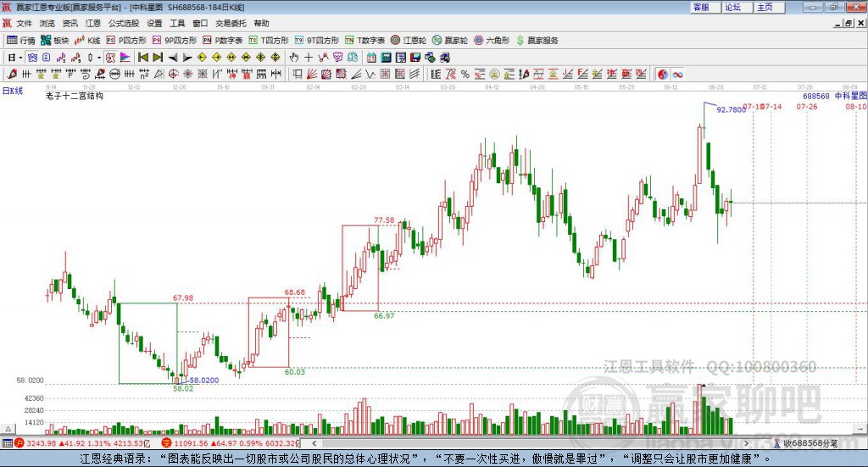Open the 窗口 menu
This screenshot has width=868, height=467.
click(x=200, y=23)
